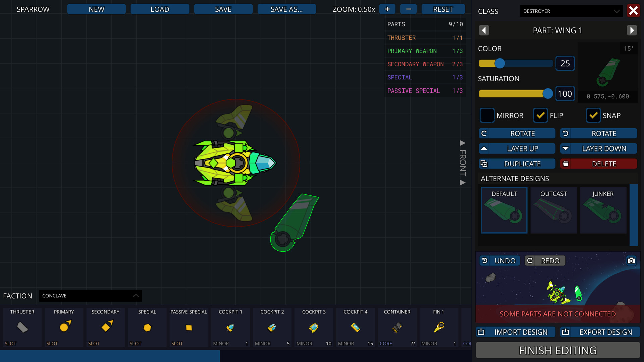Enable the Mirror option
Image resolution: width=644 pixels, height=362 pixels.
click(487, 115)
